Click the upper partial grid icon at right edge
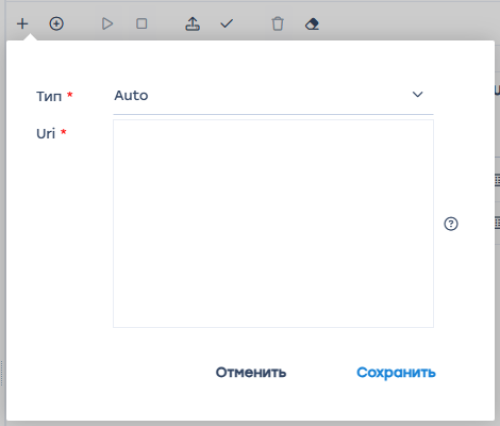Image resolution: width=500 pixels, height=426 pixels. [497, 180]
